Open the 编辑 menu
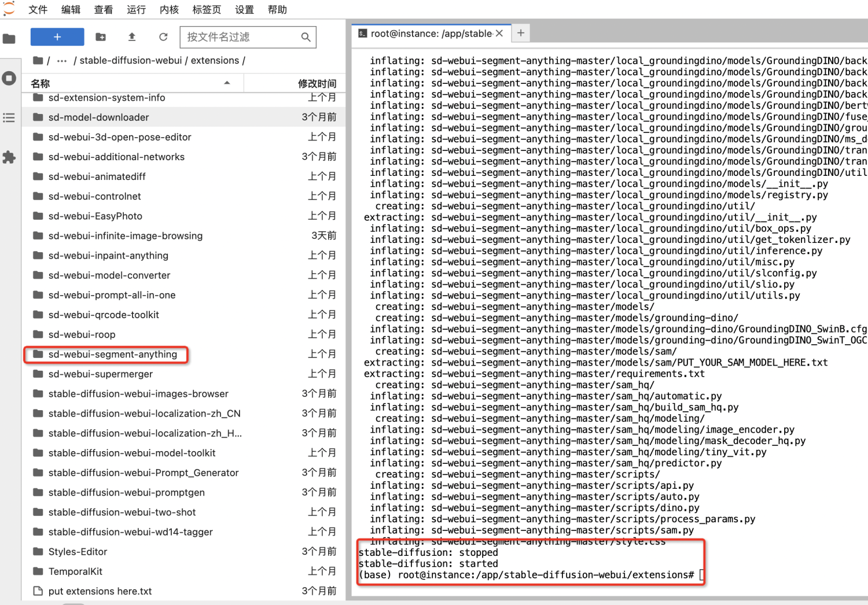 [x=71, y=9]
